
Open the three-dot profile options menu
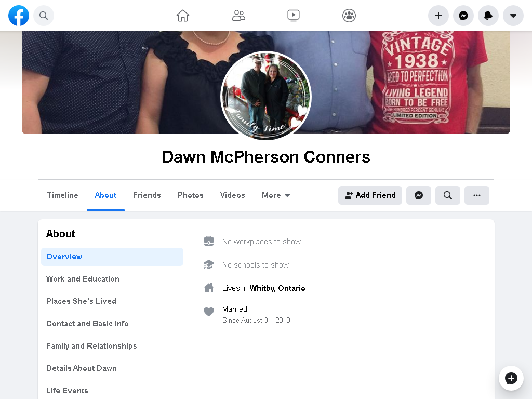pos(477,195)
